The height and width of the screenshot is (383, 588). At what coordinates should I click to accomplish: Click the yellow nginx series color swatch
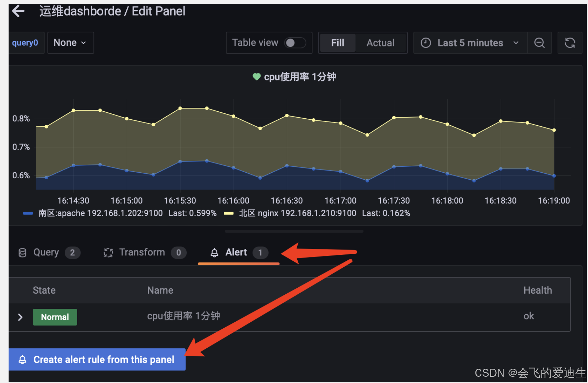229,213
